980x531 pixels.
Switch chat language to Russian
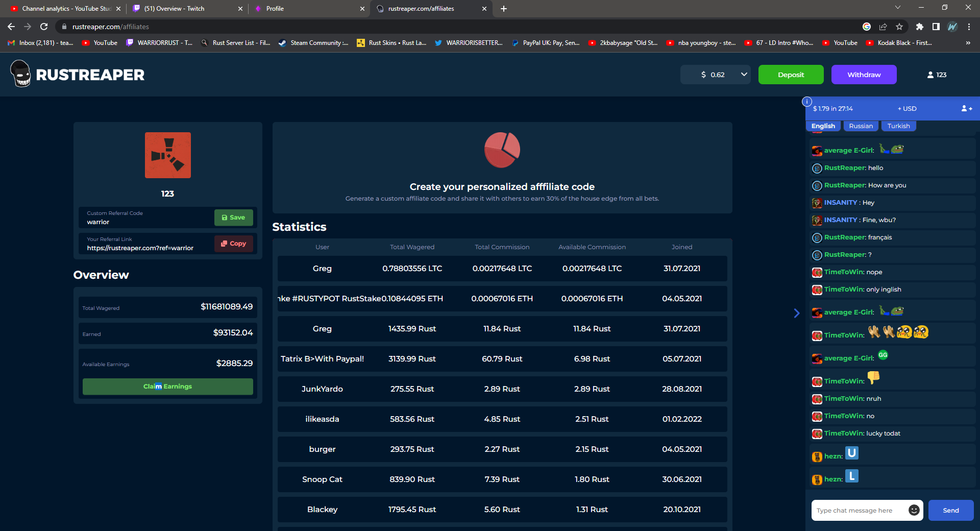click(861, 126)
